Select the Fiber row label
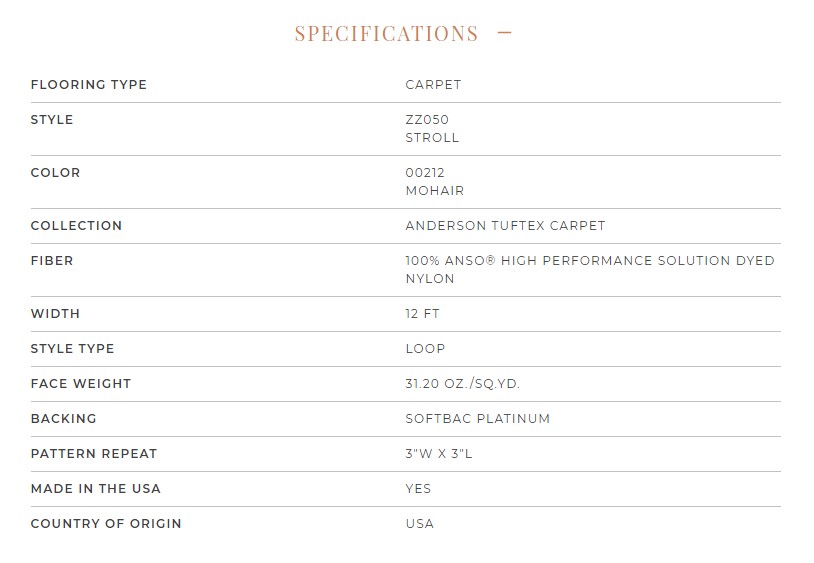814x563 pixels. (x=52, y=260)
